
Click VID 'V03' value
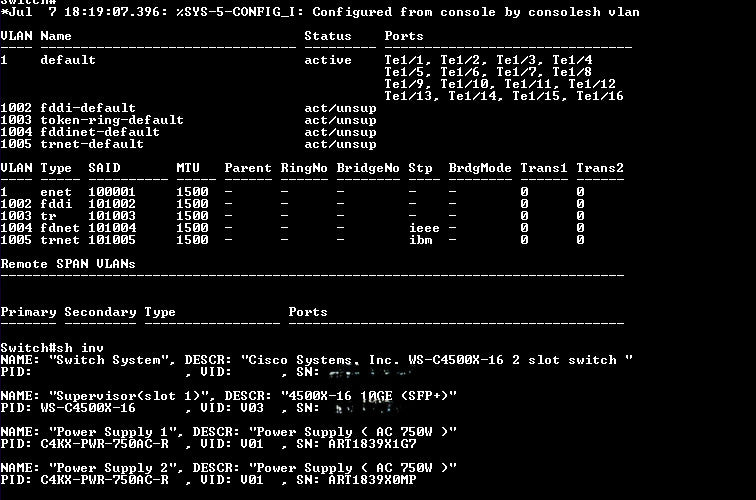click(x=252, y=408)
